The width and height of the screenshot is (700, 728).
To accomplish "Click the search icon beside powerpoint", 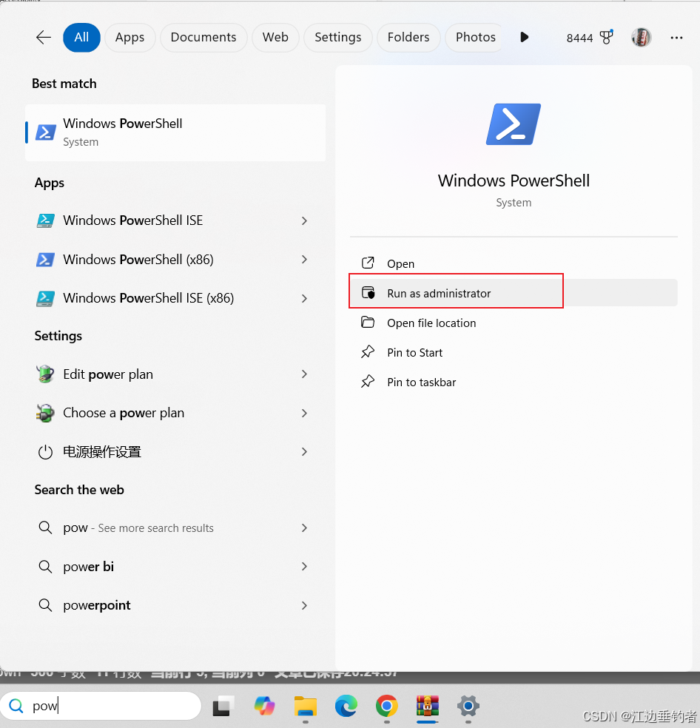I will pos(45,605).
